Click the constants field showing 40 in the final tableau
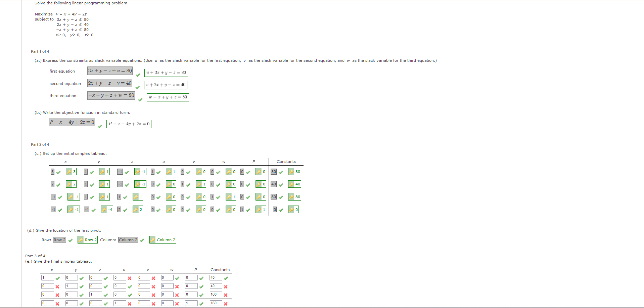The image size is (644, 308). pos(216,277)
